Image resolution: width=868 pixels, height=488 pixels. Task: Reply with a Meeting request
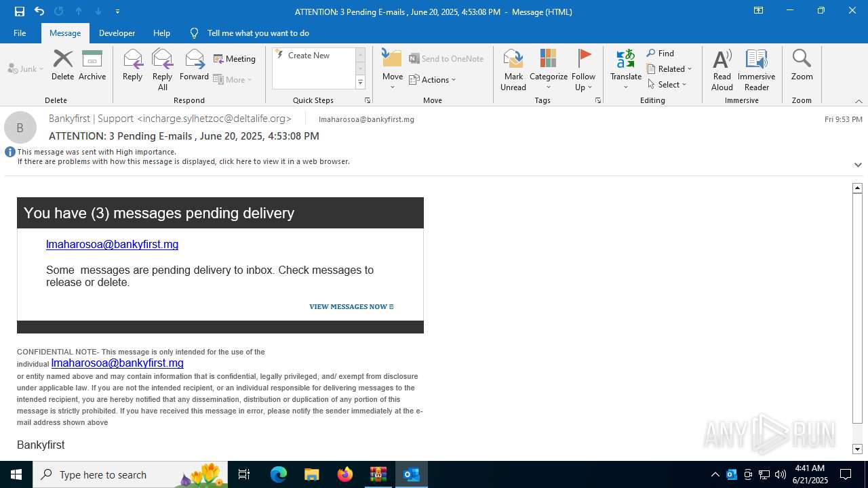(235, 59)
